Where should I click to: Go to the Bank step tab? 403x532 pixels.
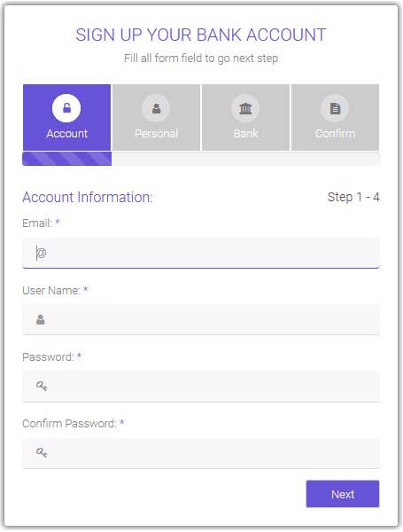245,117
